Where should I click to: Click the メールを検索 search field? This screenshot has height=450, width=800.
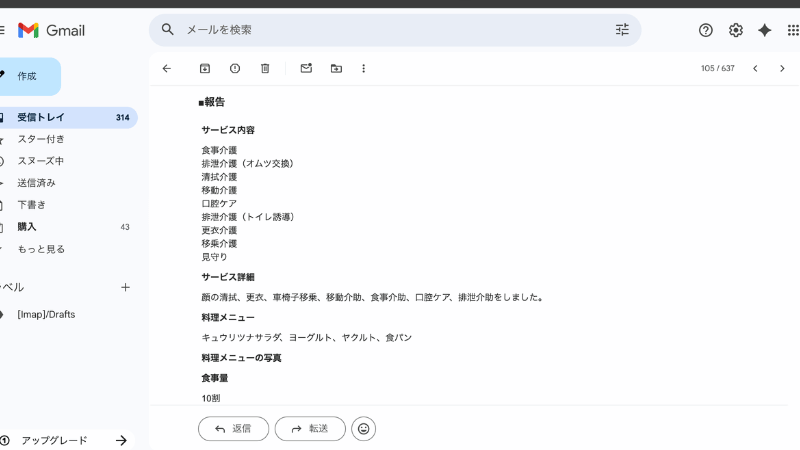click(x=390, y=30)
